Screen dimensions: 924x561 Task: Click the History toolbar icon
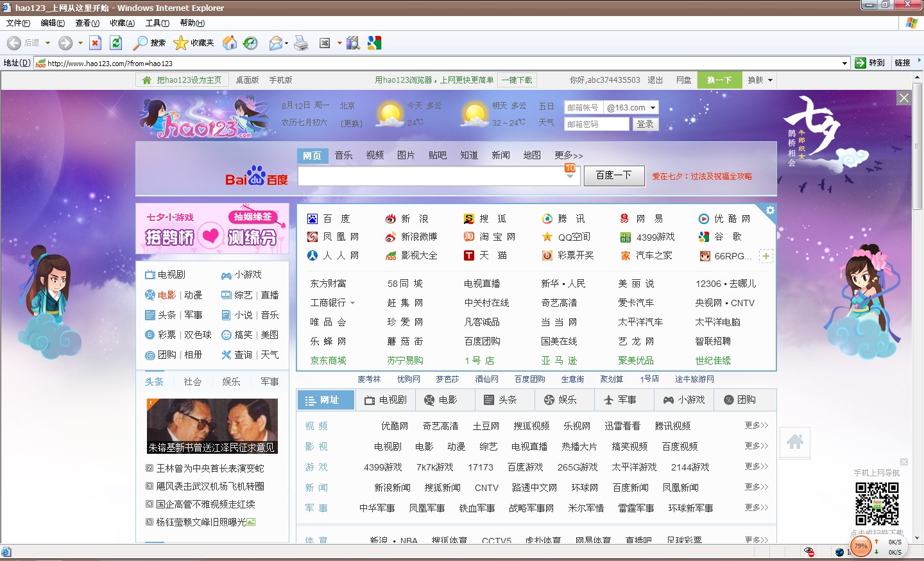coord(250,43)
